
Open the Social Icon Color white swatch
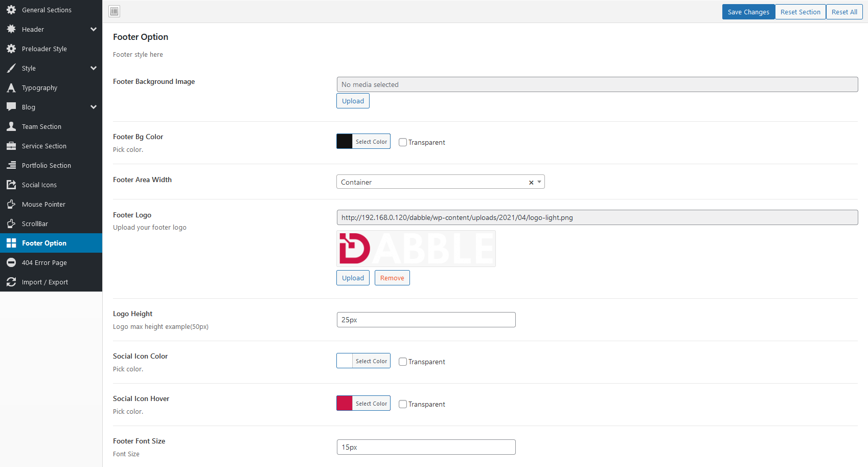345,361
